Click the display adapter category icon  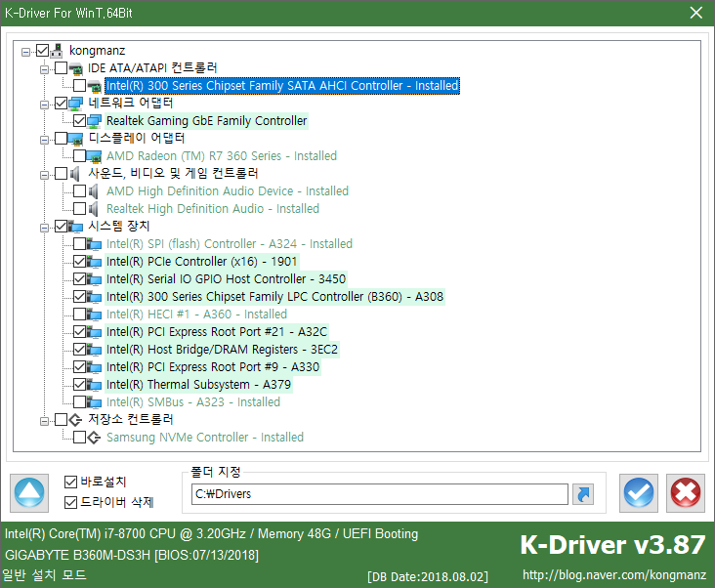pos(75,139)
